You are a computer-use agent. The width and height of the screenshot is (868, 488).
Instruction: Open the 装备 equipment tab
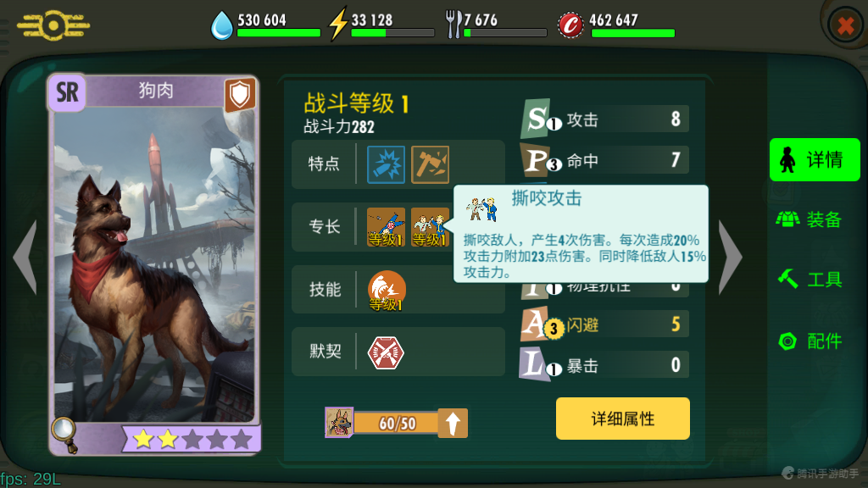810,219
